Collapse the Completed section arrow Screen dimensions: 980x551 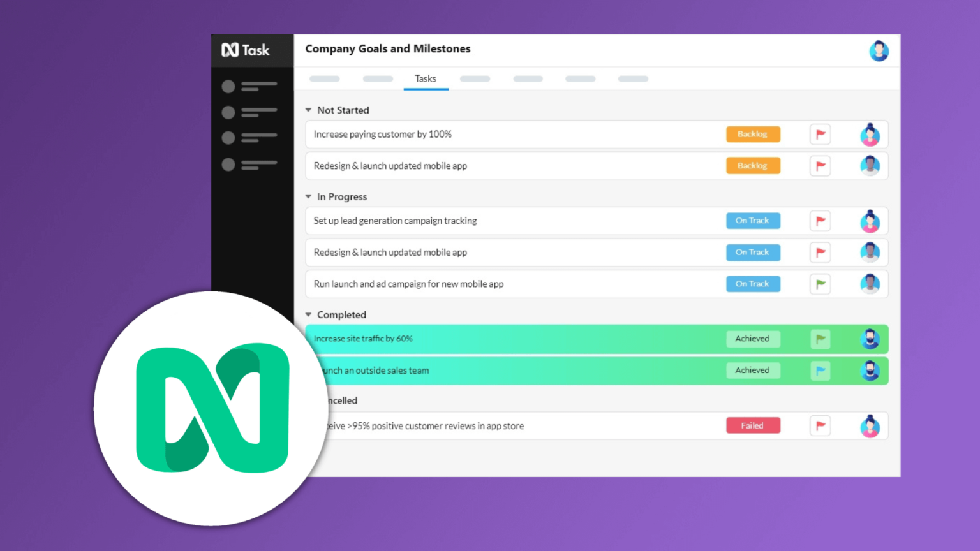point(309,314)
